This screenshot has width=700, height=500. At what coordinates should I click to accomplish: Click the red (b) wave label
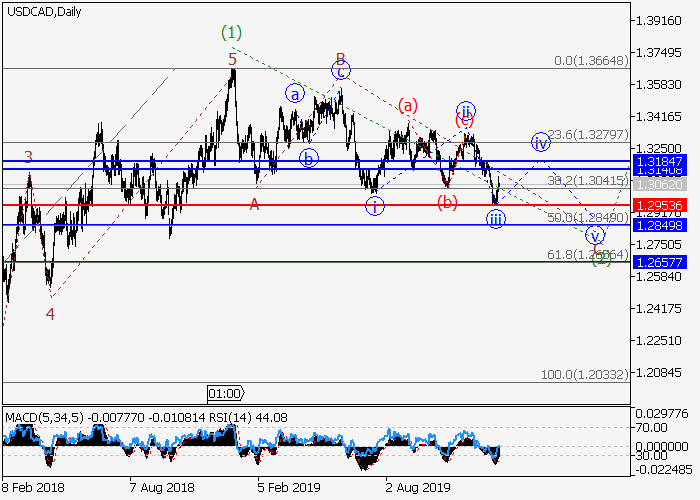[447, 203]
